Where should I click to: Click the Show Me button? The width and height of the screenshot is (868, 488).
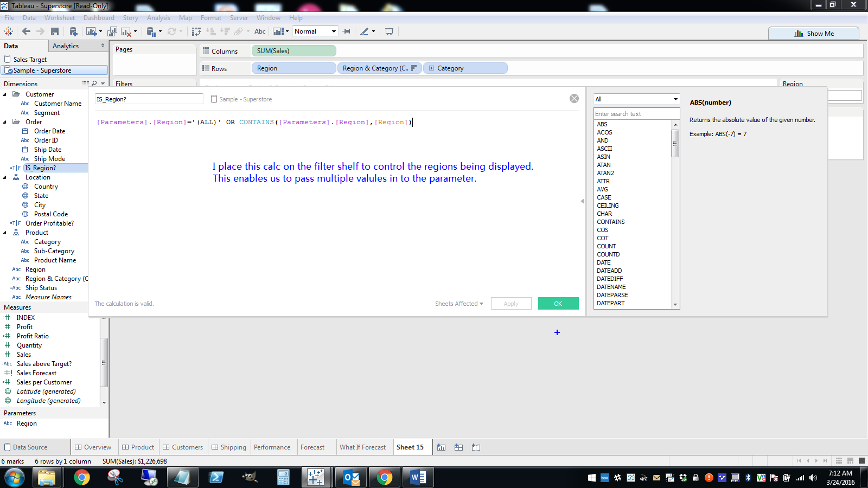tap(814, 33)
